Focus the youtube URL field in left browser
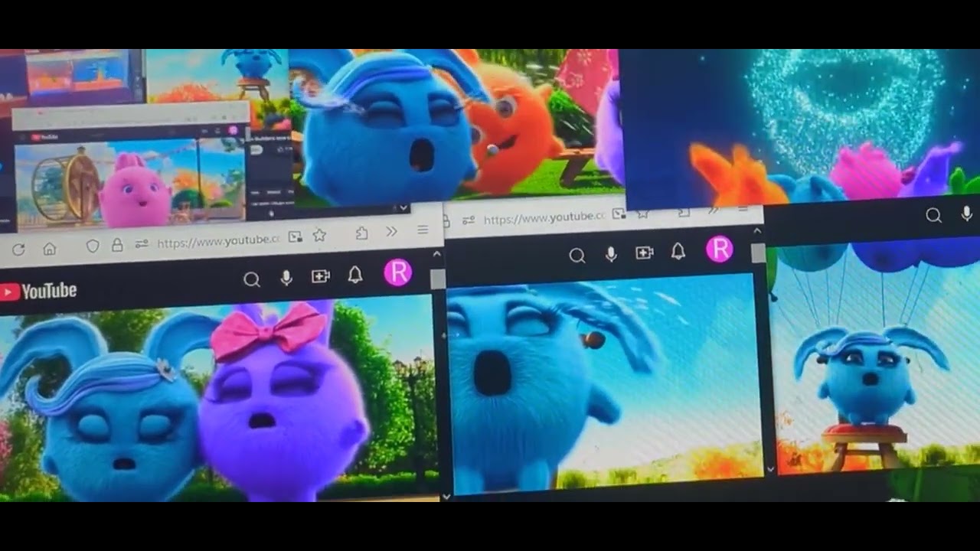Image resolution: width=980 pixels, height=551 pixels. pyautogui.click(x=219, y=240)
